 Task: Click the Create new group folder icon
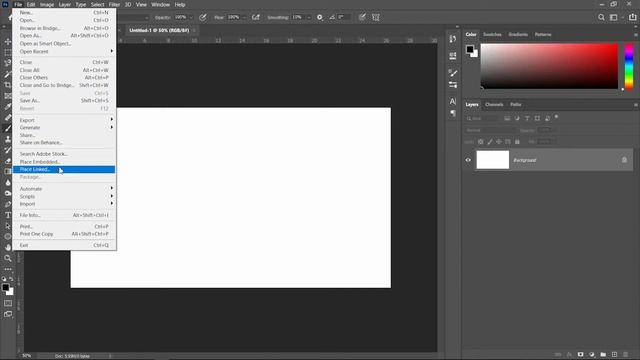[603, 354]
